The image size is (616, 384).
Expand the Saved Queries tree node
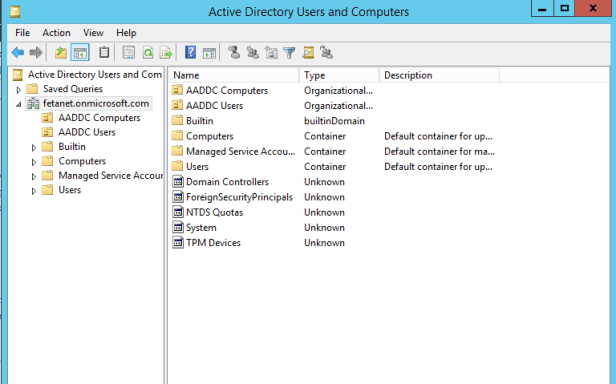18,90
